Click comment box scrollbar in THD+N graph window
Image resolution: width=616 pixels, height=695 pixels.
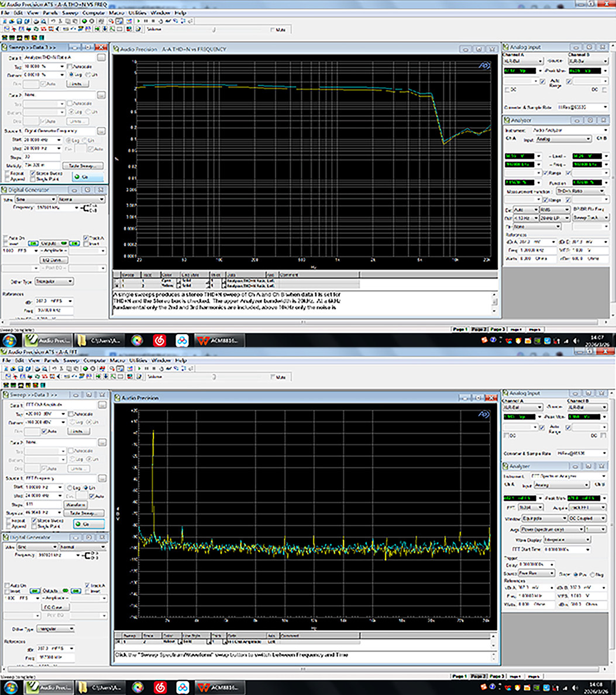pyautogui.click(x=494, y=302)
